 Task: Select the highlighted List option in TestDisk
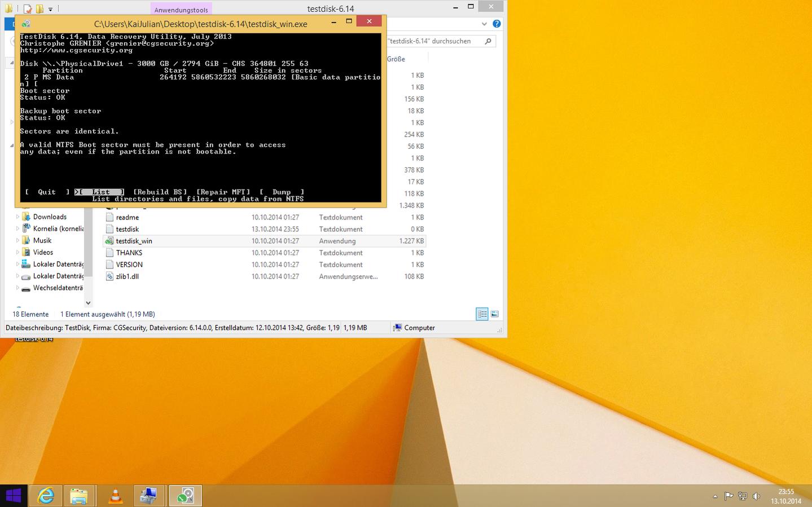point(100,192)
